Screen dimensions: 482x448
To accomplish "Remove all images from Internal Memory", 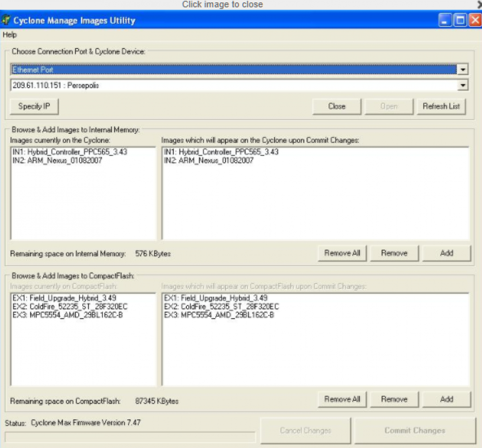I will [x=342, y=253].
